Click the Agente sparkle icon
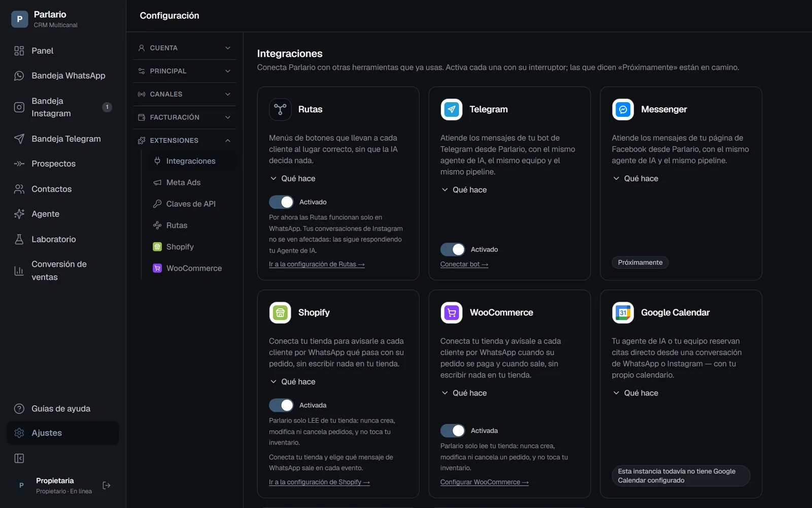The height and width of the screenshot is (508, 812). click(19, 214)
